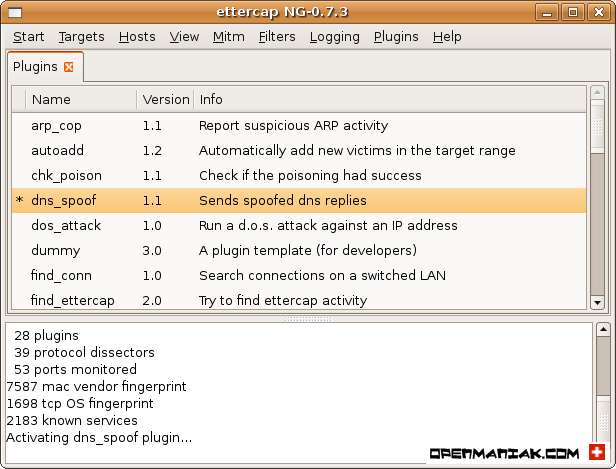The width and height of the screenshot is (616, 469).
Task: Open the Filters menu
Action: point(277,37)
